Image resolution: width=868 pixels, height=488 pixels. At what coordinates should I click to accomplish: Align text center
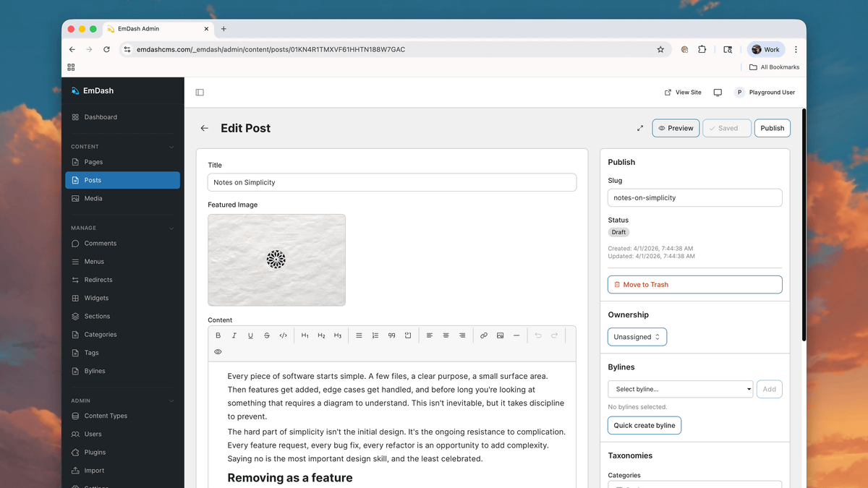click(446, 335)
